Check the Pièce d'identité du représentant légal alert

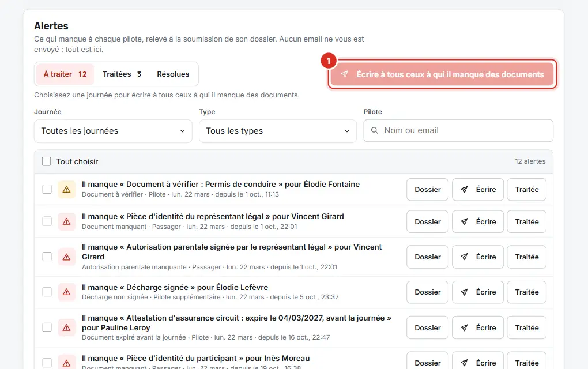[47, 221]
